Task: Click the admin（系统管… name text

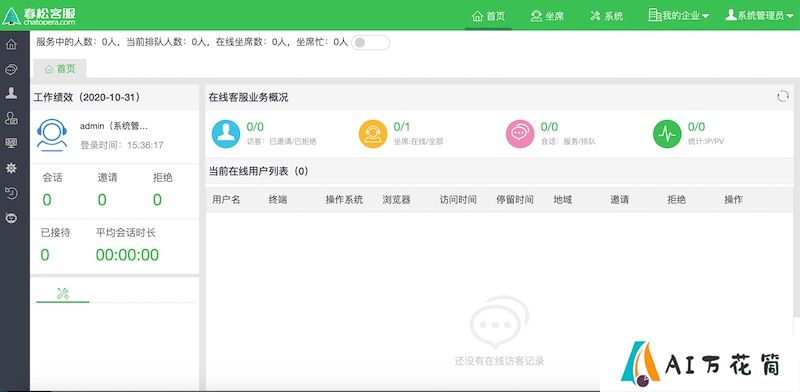Action: click(x=114, y=126)
